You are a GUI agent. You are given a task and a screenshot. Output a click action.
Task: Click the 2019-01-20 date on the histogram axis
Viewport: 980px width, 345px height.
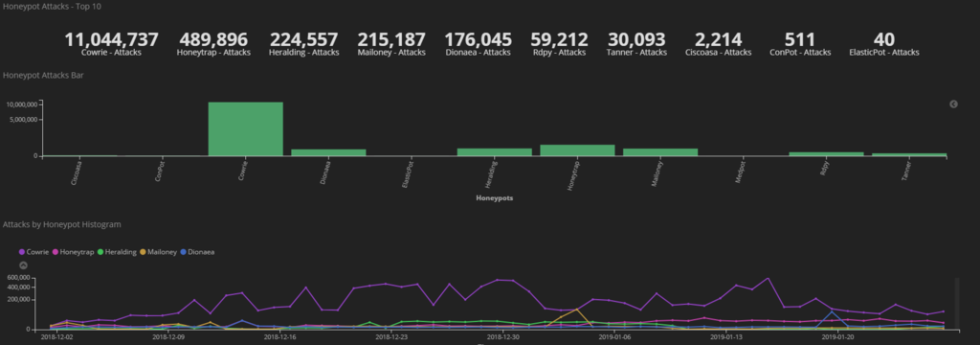837,336
